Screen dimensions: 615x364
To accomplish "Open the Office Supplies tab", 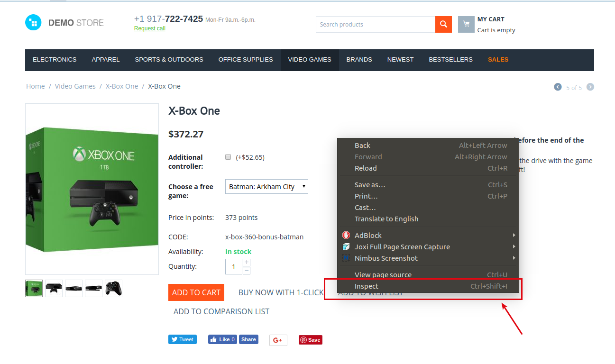I will 246,60.
